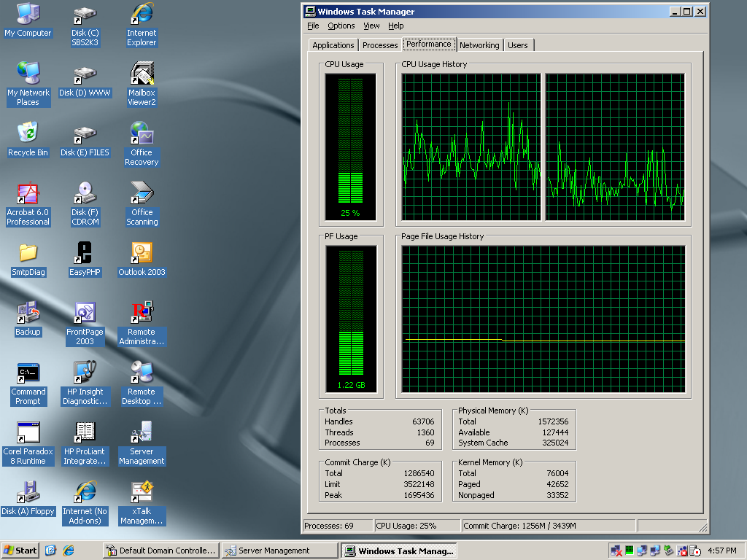Click the Task Manager title bar icon
This screenshot has height=560, width=747.
(x=310, y=12)
